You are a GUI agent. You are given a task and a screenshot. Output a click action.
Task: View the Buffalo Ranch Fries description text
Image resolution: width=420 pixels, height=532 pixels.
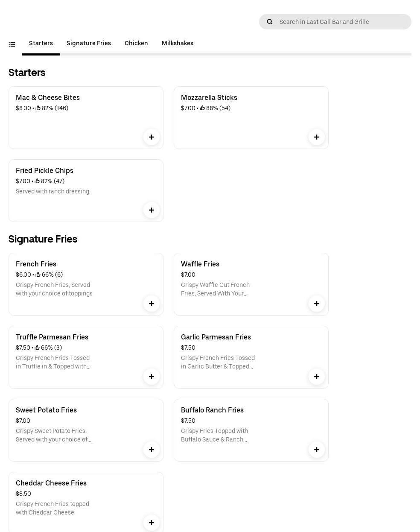pos(214,435)
